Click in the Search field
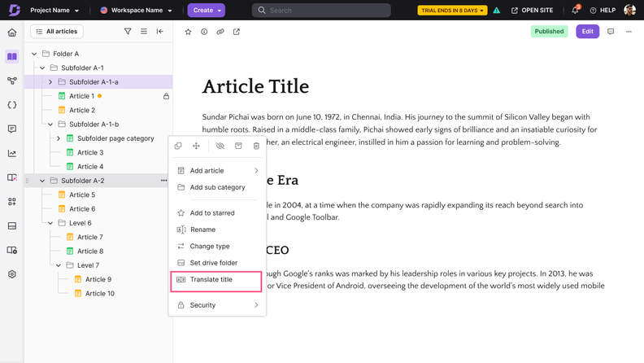 (321, 11)
